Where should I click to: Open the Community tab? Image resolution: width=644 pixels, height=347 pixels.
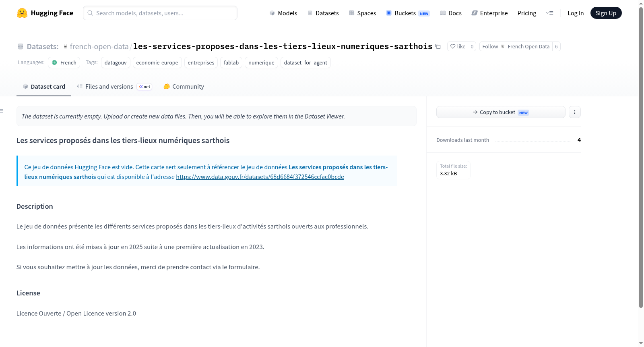click(x=184, y=87)
